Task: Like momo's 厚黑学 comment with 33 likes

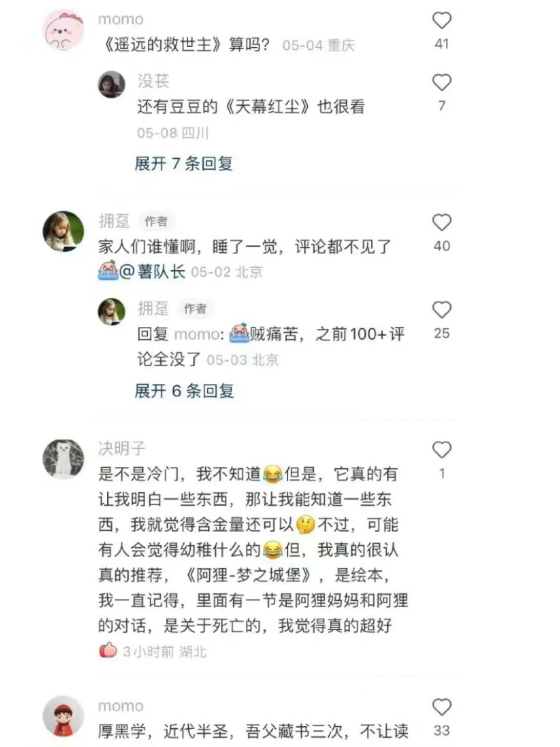Action: point(442,707)
